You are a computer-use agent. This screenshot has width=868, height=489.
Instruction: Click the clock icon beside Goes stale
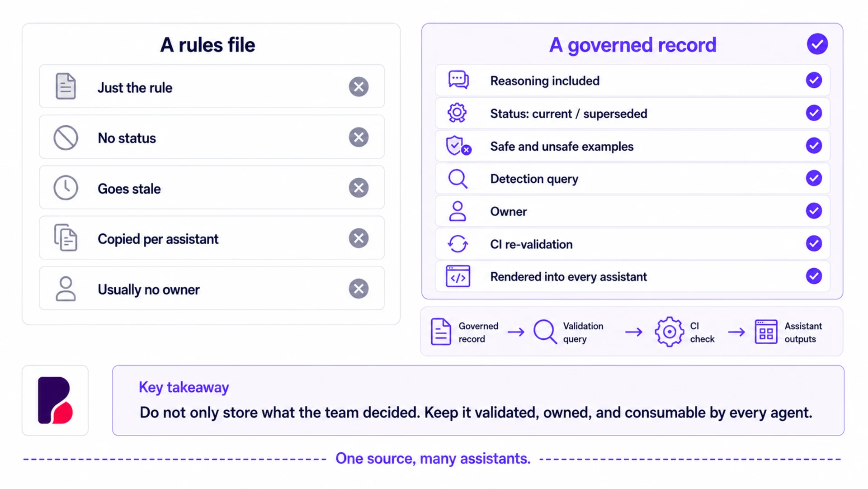(66, 188)
